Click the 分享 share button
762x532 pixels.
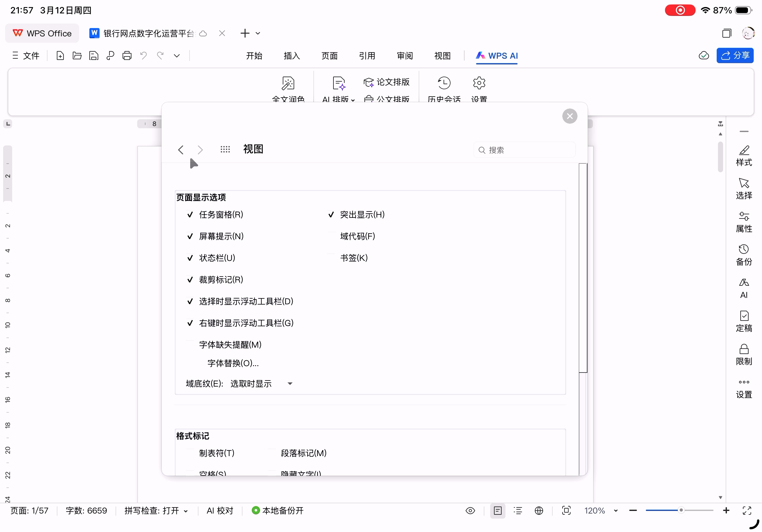(x=735, y=55)
